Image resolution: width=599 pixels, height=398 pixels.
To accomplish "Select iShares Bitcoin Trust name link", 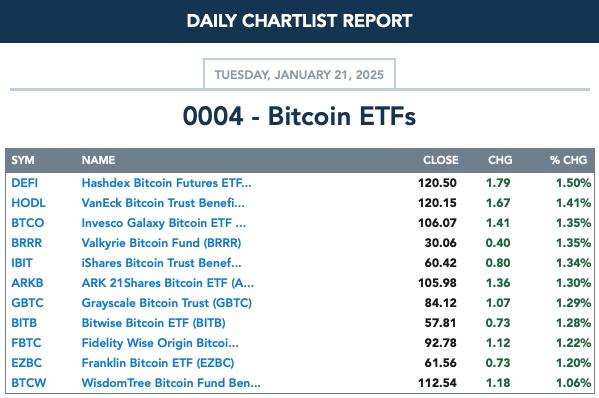I will click(x=161, y=263).
